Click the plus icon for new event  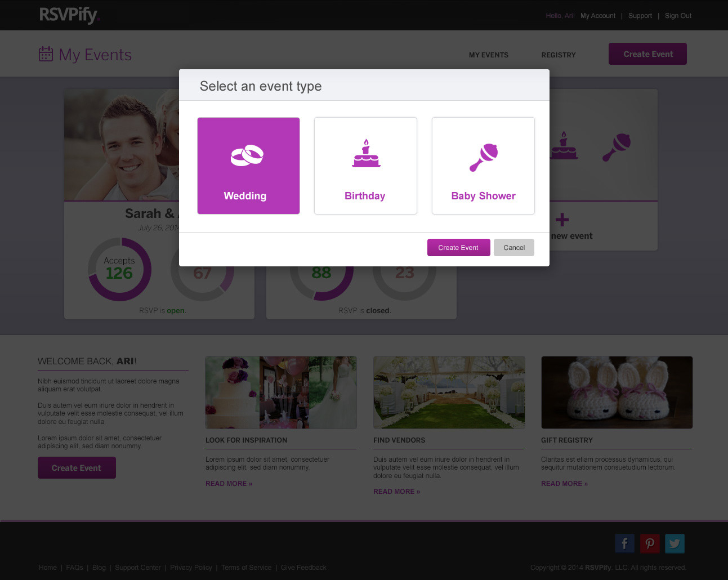[x=562, y=220]
